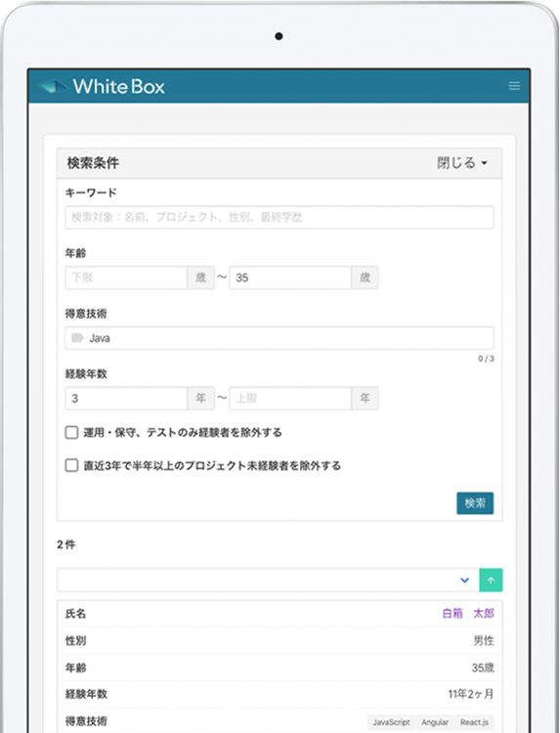Click experience years 上限 field

coord(290,399)
